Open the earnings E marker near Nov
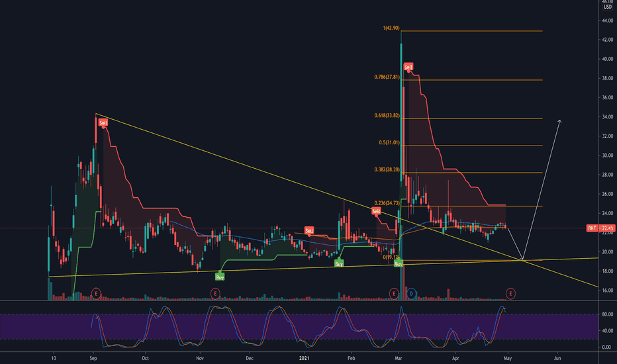 coord(215,293)
